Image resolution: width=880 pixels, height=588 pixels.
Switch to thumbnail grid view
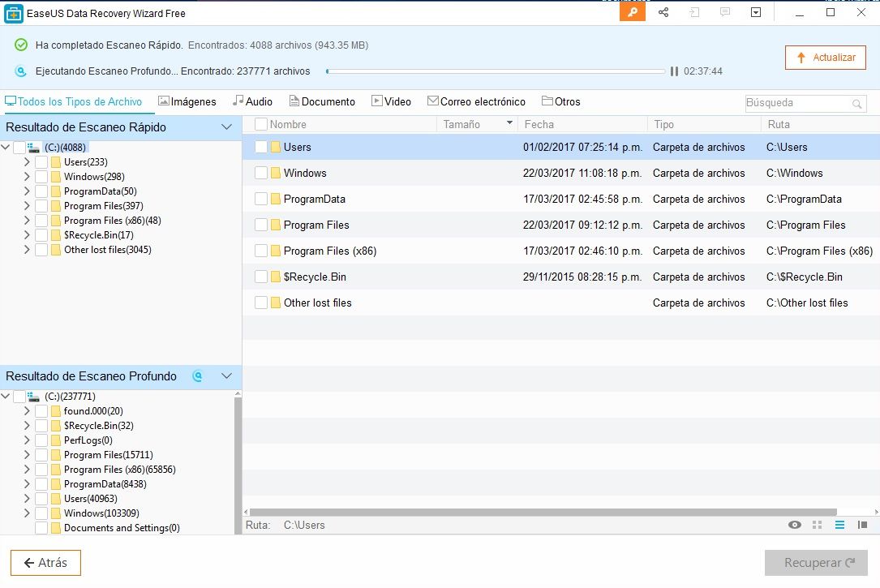817,525
